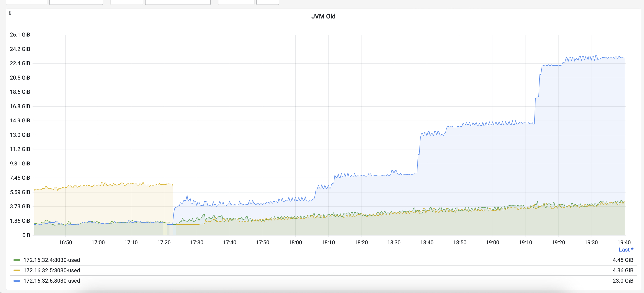Click the 4.45 GiB legend value
The height and width of the screenshot is (293, 644).
pos(623,260)
